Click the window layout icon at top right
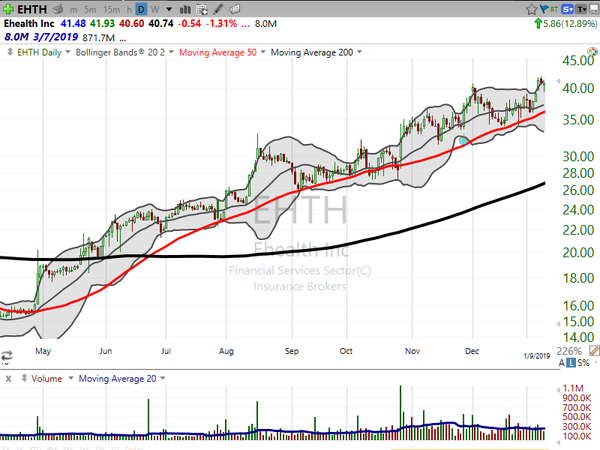This screenshot has height=450, width=600. (594, 9)
